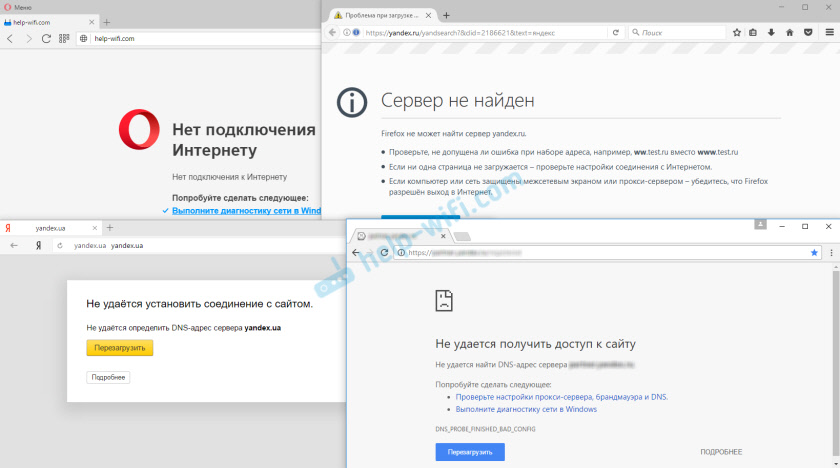The width and height of the screenshot is (840, 468).
Task: Reload the page in Opera
Action: [x=47, y=39]
